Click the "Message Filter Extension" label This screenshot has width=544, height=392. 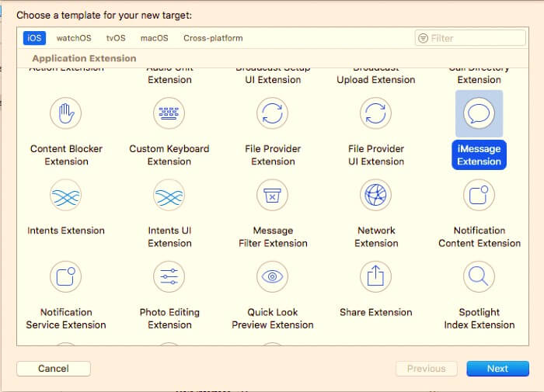(x=273, y=237)
